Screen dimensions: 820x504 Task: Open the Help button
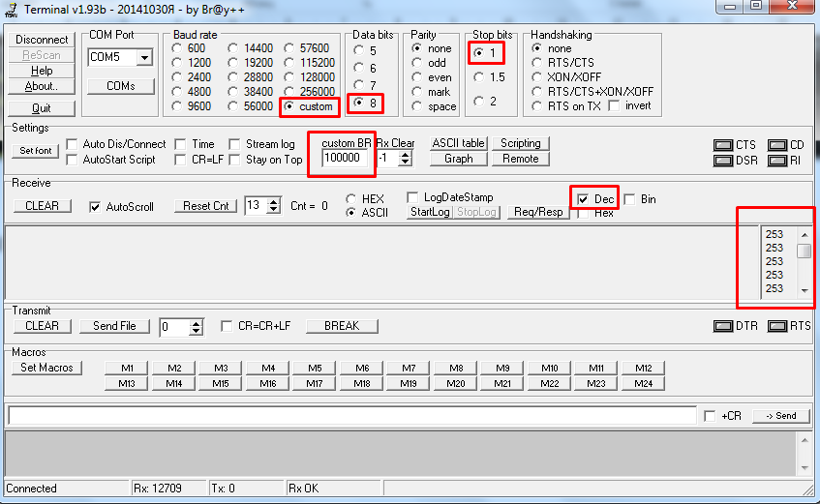point(42,71)
